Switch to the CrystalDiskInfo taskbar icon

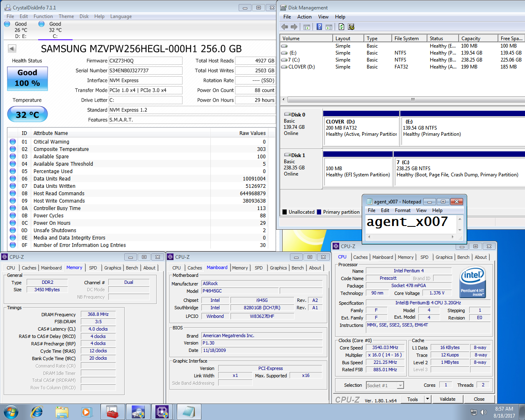pos(138,412)
